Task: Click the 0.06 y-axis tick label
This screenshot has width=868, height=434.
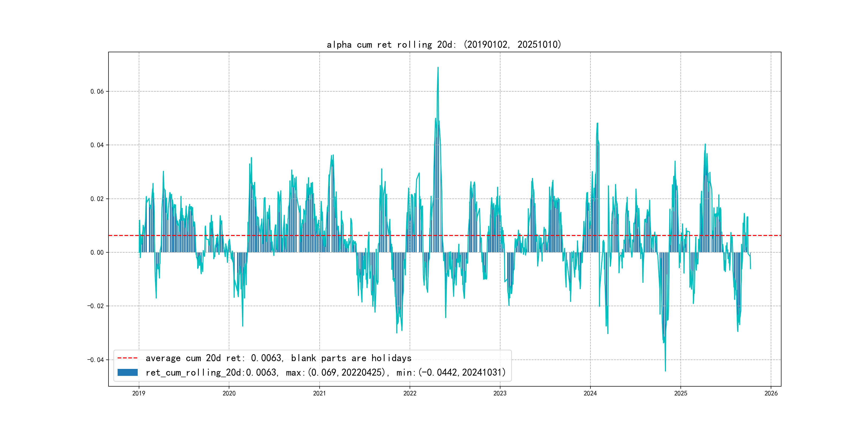Action: 97,91
